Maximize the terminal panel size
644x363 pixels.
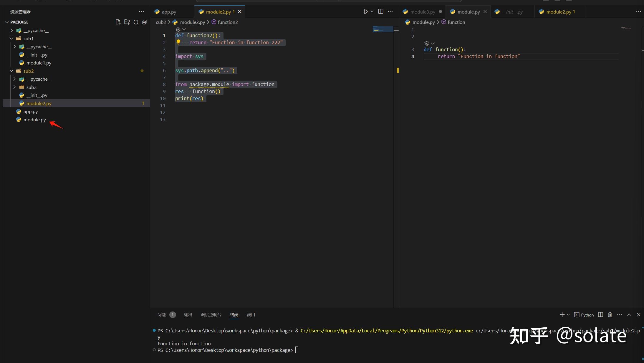pos(629,315)
